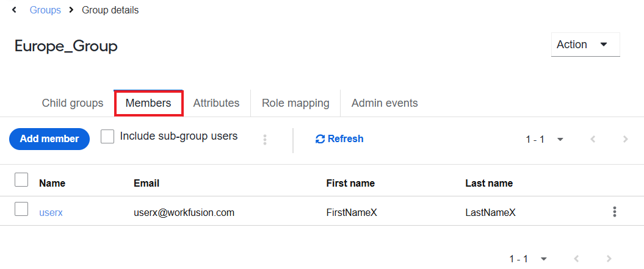
Task: Go to next page in bottom pagination
Action: (609, 259)
